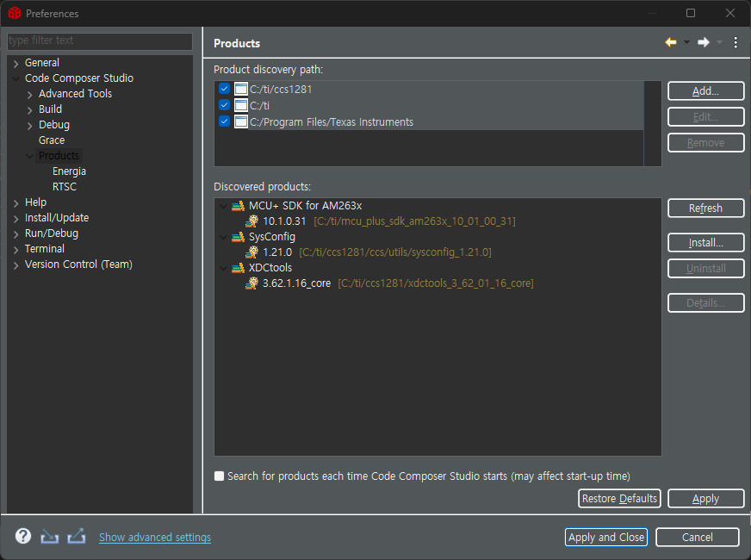Click the export preferences icon

pos(76,537)
